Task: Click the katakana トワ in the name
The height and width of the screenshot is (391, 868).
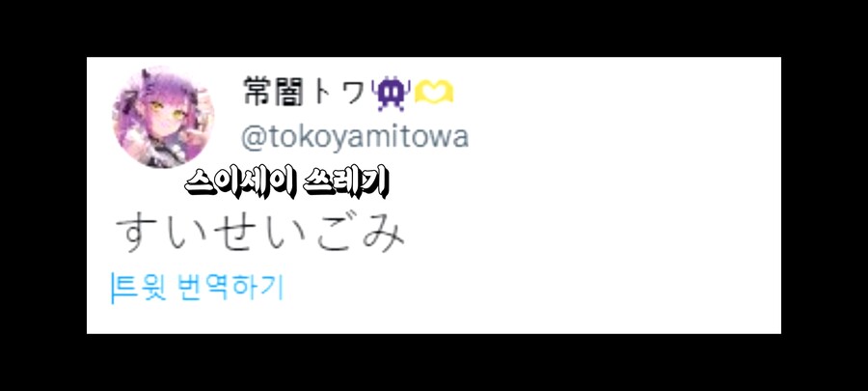Action: coord(338,93)
